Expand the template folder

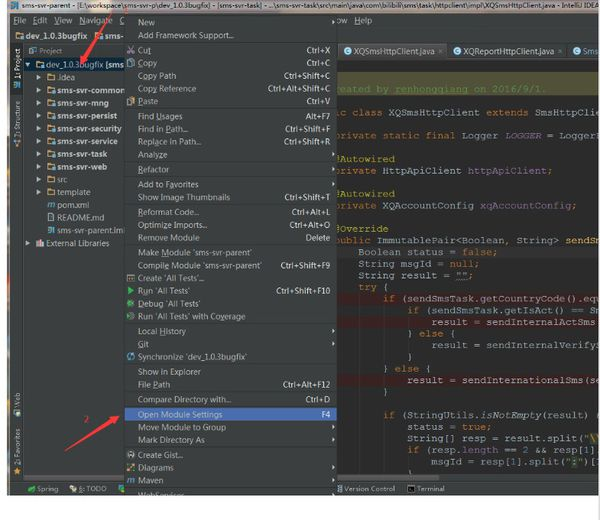(x=39, y=192)
